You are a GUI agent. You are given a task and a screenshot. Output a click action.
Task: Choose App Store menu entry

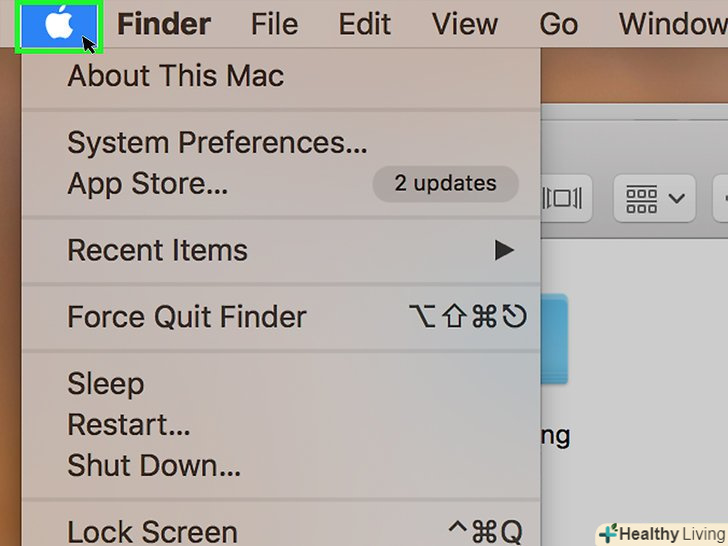click(x=147, y=184)
